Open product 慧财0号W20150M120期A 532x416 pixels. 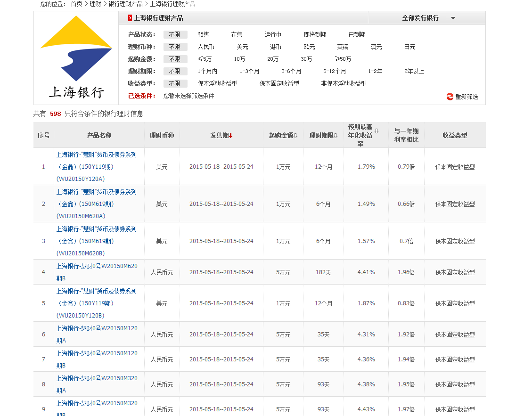97,334
